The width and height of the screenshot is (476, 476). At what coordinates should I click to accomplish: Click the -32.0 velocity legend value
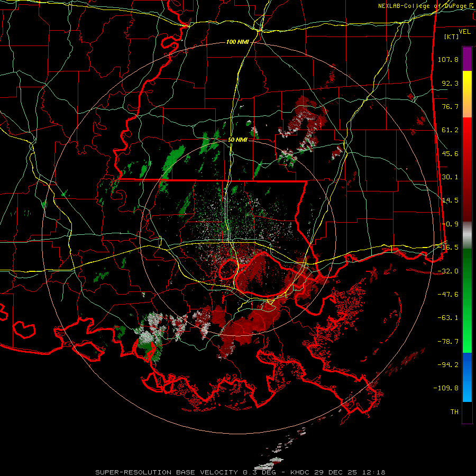(x=448, y=271)
